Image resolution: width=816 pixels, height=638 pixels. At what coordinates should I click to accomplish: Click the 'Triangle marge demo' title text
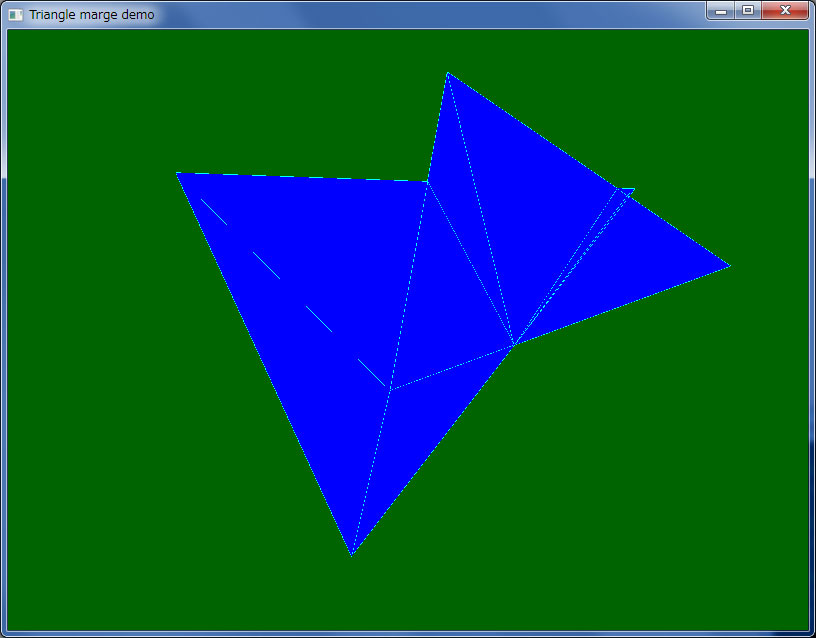(92, 15)
